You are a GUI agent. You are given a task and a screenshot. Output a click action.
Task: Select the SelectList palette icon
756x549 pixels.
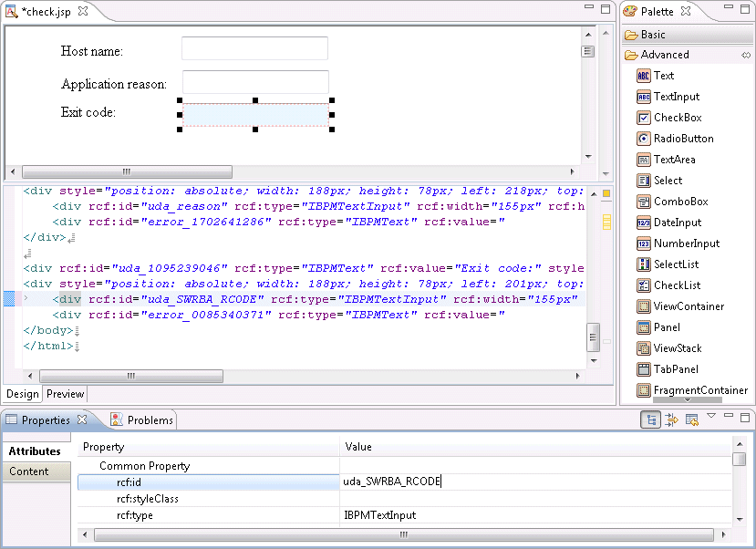click(x=643, y=264)
